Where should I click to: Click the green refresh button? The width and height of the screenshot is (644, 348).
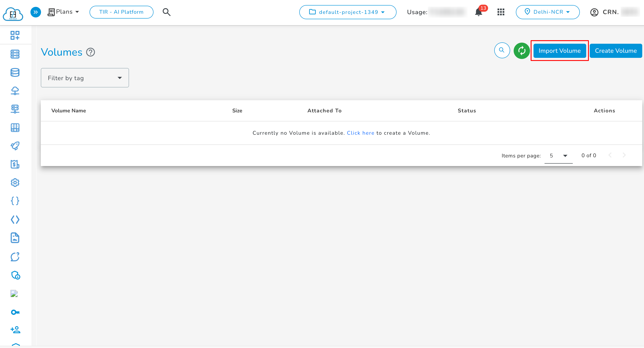coord(522,51)
